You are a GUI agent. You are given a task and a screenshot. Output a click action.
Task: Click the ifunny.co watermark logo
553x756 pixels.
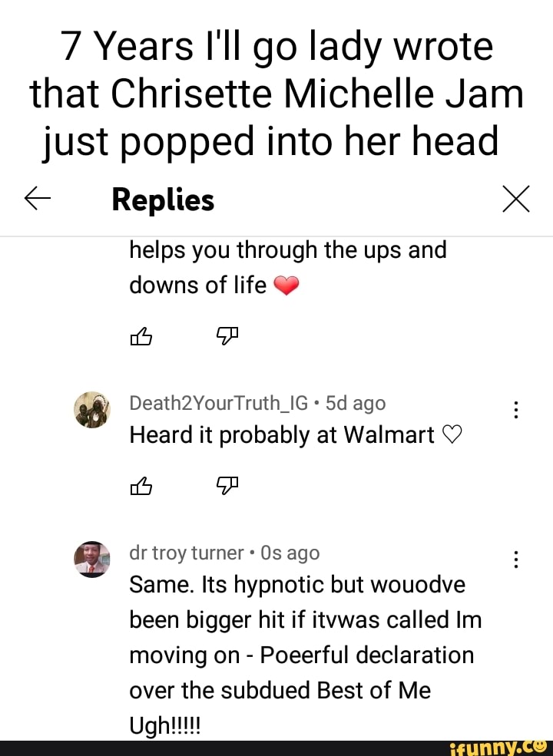coord(498,748)
